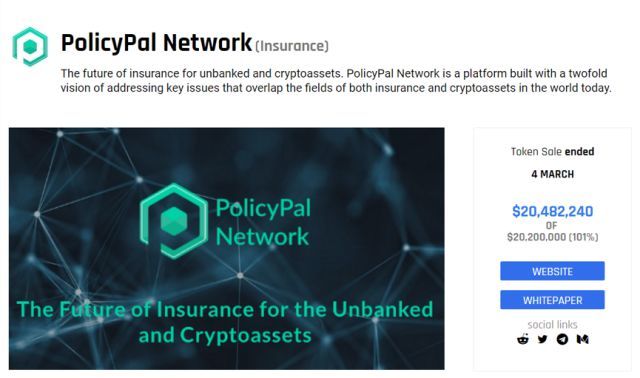Click the blue $20,482,240 raised amount
This screenshot has width=640, height=378.
pyautogui.click(x=552, y=211)
